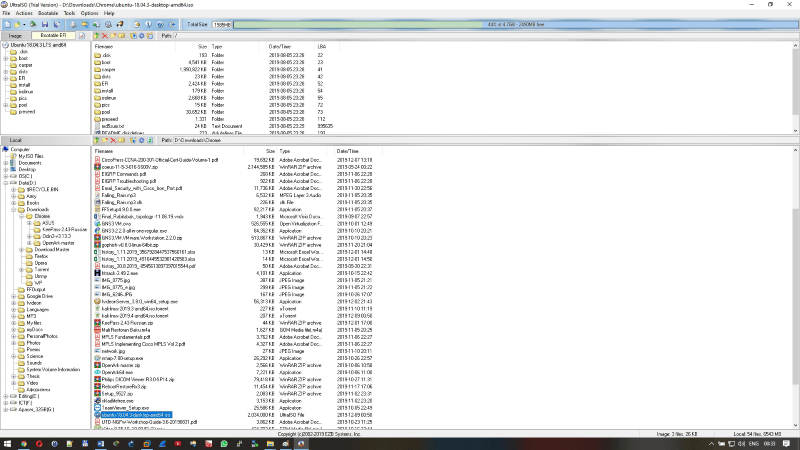Click the red X delete icon in image pane
Viewport: 800px width, 450px height.
(105, 36)
